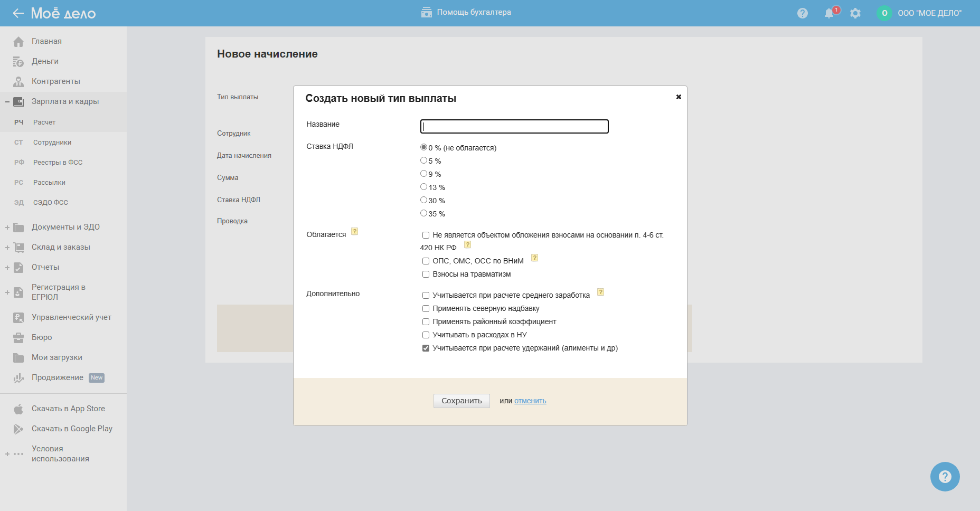The width and height of the screenshot is (980, 511).
Task: Click the отменить link
Action: click(530, 401)
